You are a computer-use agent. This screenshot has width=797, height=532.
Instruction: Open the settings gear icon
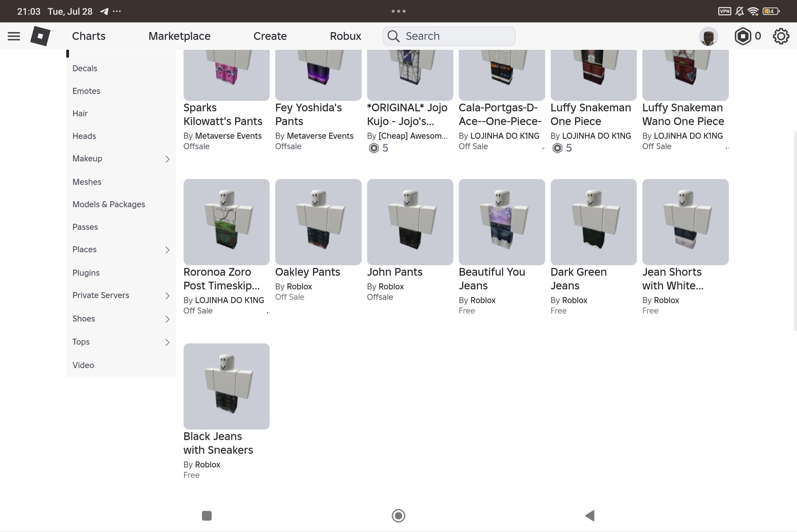(x=781, y=36)
